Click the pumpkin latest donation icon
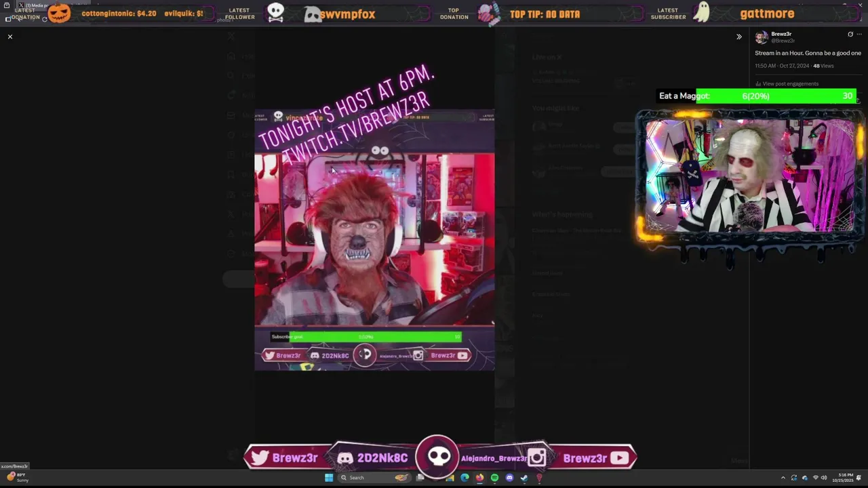Viewport: 868px width, 488px height. pyautogui.click(x=59, y=13)
